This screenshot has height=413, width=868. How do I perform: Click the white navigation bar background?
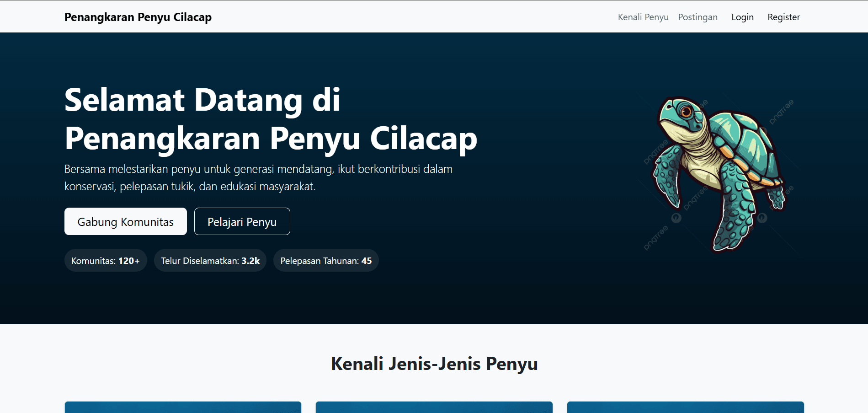411,17
